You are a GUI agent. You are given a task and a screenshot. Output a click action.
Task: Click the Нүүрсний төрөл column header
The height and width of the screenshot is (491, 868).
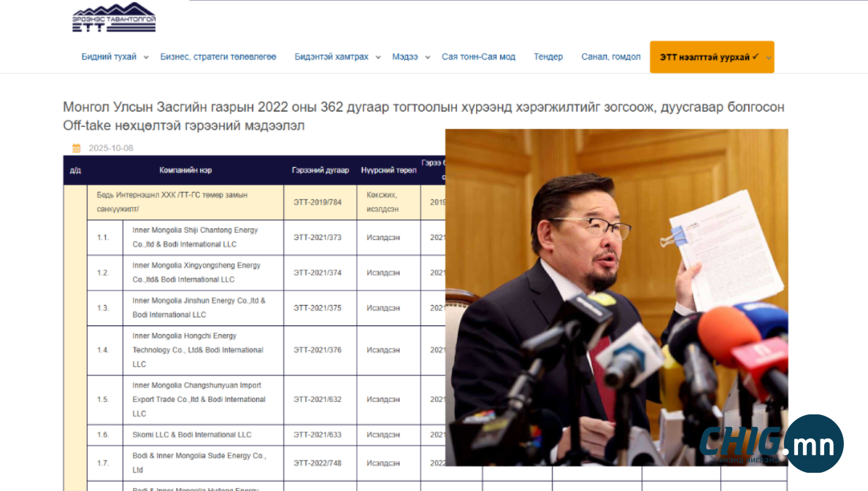click(x=388, y=170)
